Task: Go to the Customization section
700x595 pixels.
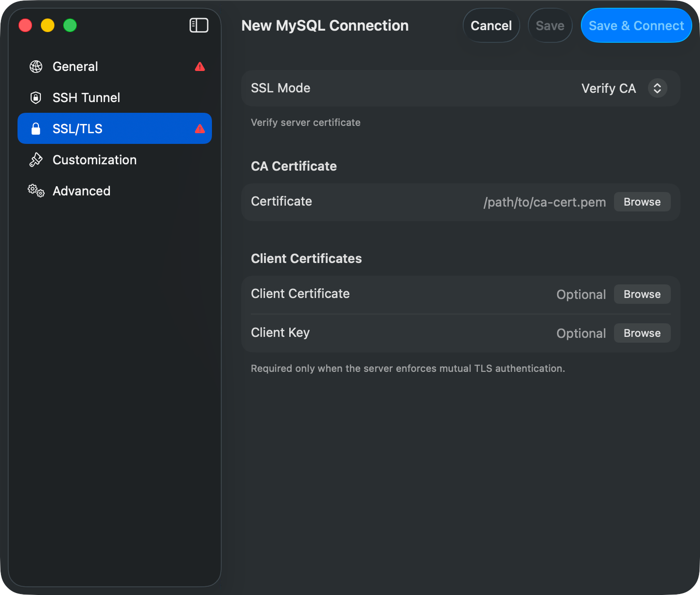Action: click(115, 160)
